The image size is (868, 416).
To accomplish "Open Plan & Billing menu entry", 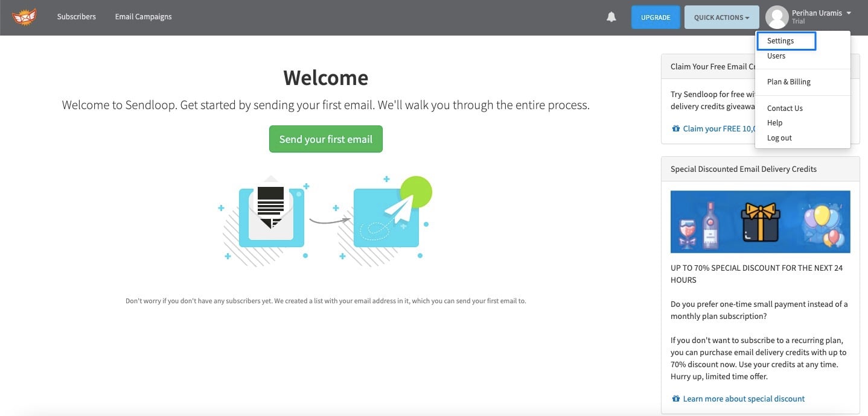I will click(x=788, y=82).
